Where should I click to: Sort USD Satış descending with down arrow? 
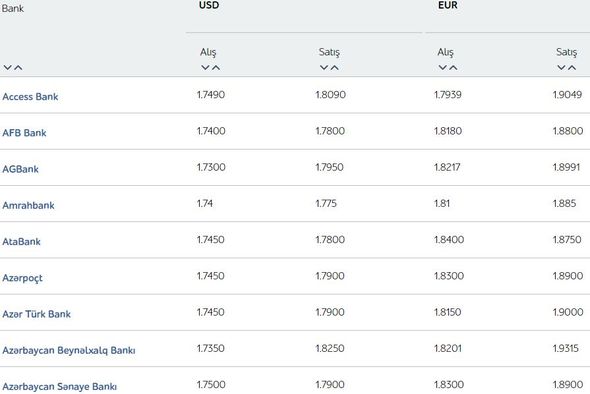[x=324, y=68]
